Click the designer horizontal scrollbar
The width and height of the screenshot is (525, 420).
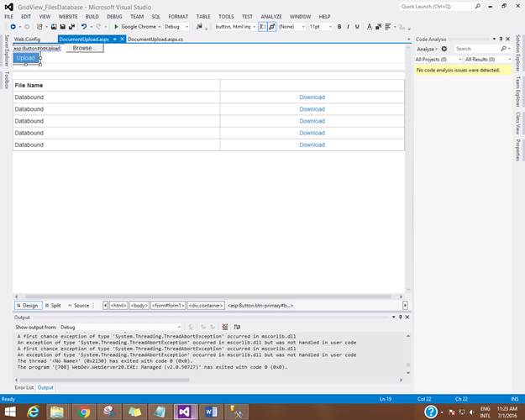208,297
